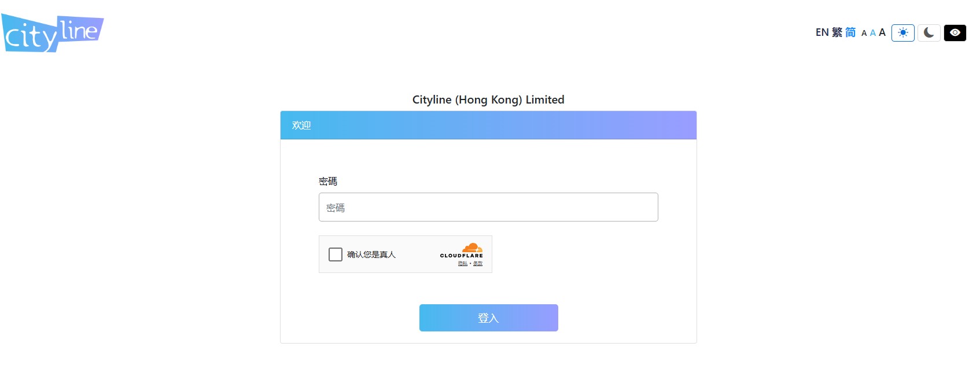
Task: Open the Cloudflare 隐私 privacy link
Action: pyautogui.click(x=463, y=263)
